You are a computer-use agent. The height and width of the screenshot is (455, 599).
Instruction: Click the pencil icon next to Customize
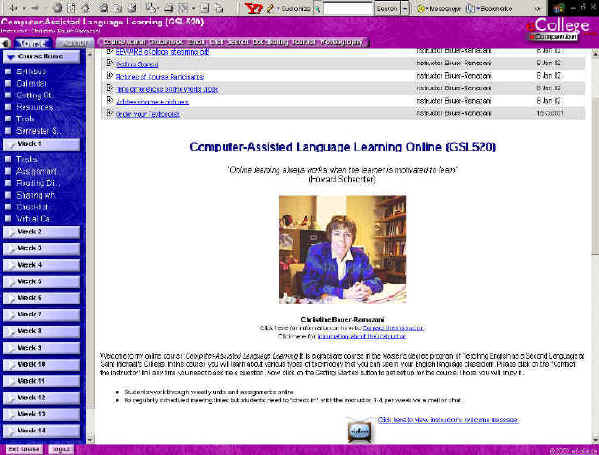[x=270, y=8]
